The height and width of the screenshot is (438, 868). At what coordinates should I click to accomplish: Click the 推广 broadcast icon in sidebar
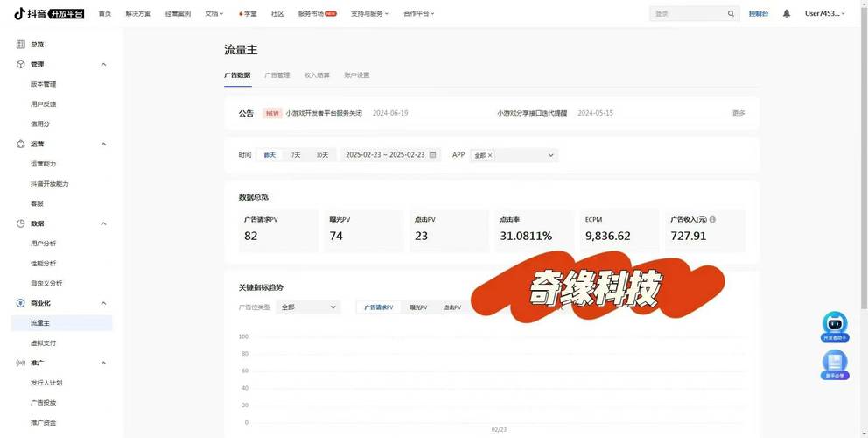pyautogui.click(x=20, y=363)
